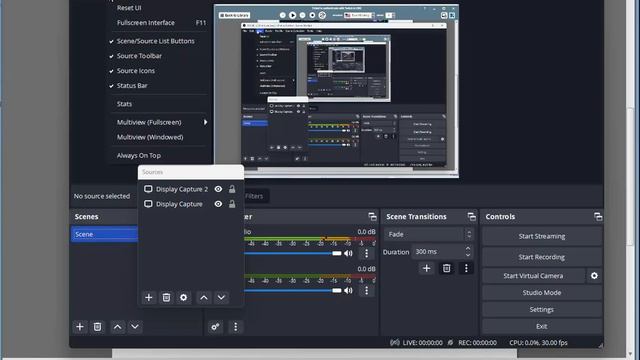Remove transition with trash icon
This screenshot has height=360, width=640.
pos(447,268)
